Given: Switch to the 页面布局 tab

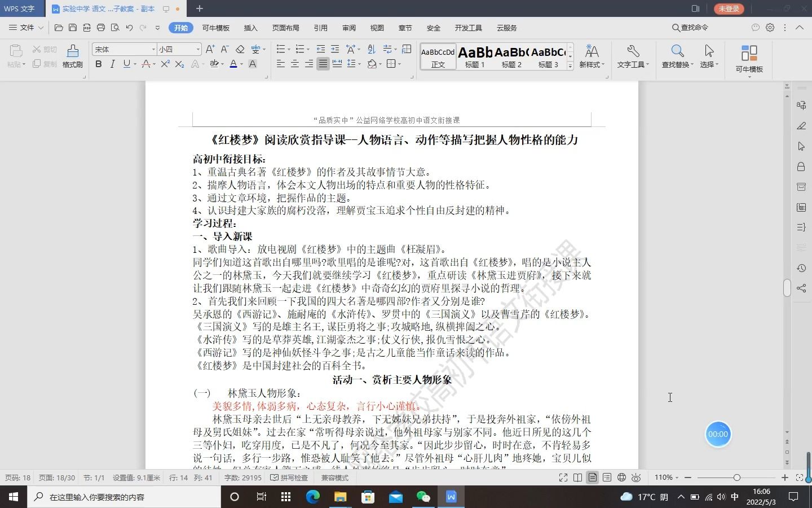Looking at the screenshot, I should point(285,28).
